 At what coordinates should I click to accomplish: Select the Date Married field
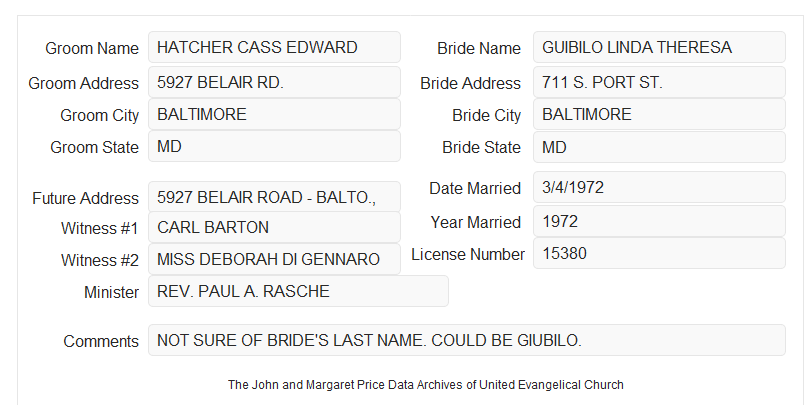coord(659,187)
